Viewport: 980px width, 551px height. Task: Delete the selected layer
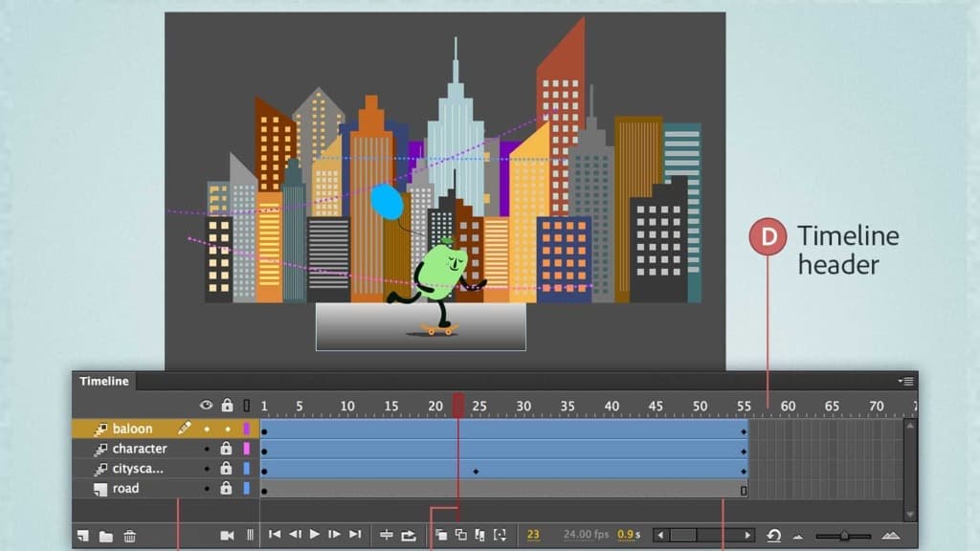(131, 536)
